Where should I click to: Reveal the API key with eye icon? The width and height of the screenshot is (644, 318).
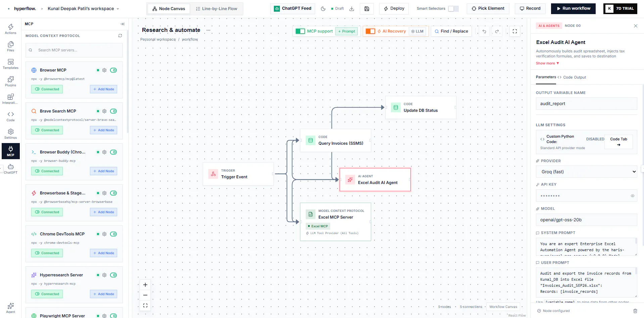632,196
